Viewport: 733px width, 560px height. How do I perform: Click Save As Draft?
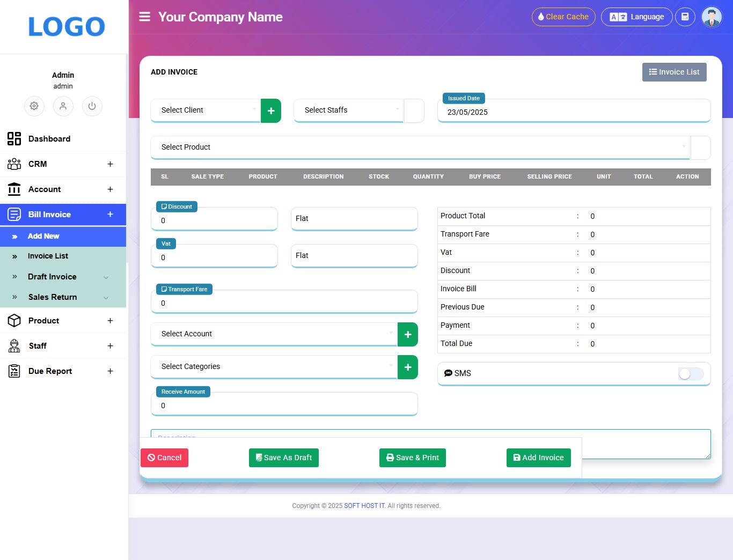[284, 458]
